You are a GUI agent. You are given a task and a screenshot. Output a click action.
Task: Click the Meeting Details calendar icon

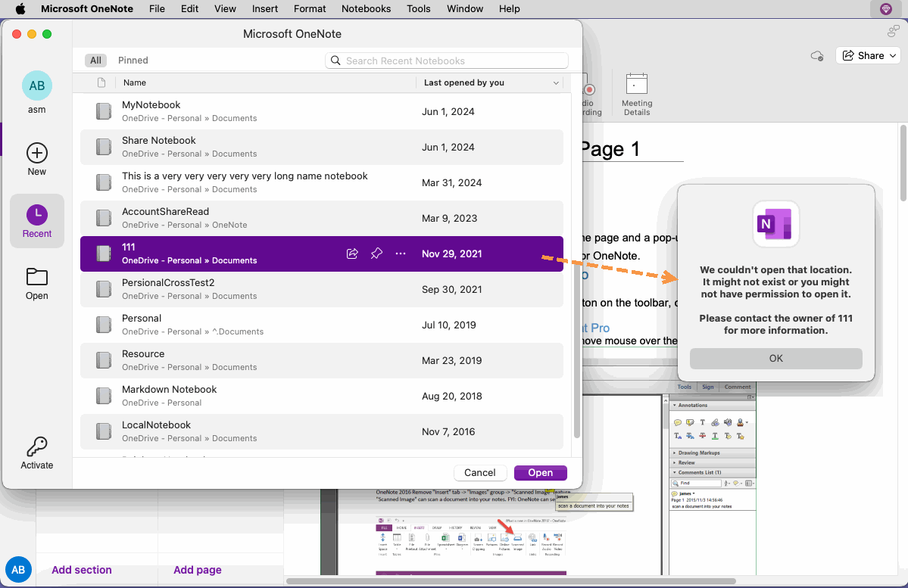click(x=636, y=84)
